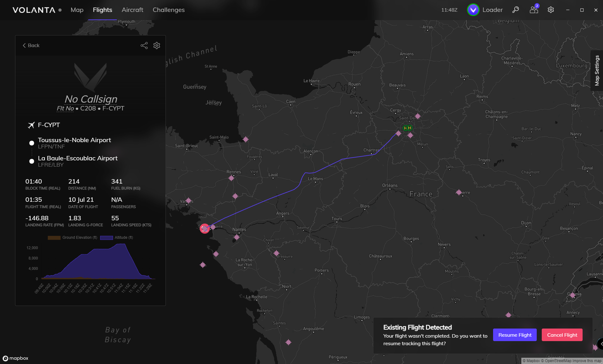This screenshot has height=364, width=603.
Task: Open the friends icon with badge
Action: pyautogui.click(x=534, y=10)
